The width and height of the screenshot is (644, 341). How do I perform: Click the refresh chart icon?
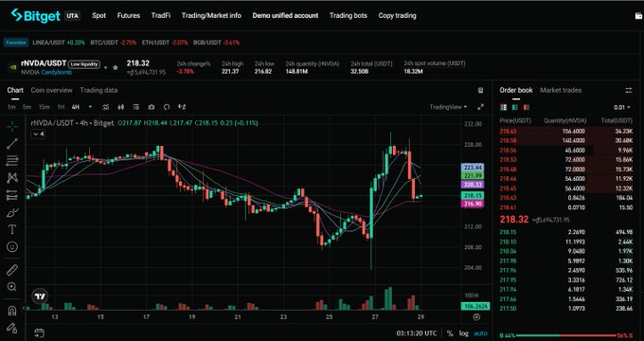point(167,107)
